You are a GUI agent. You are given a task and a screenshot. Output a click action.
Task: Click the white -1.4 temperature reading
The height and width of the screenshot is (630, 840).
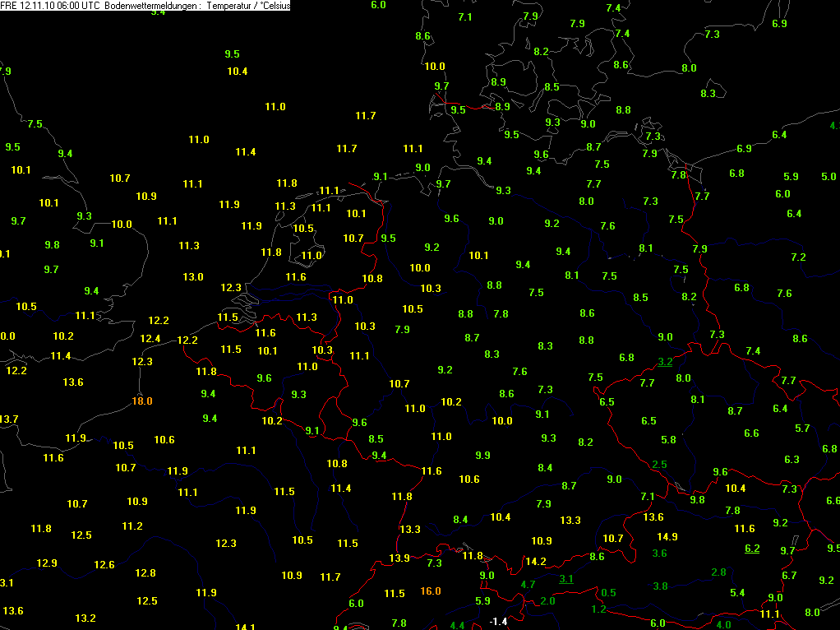(498, 622)
